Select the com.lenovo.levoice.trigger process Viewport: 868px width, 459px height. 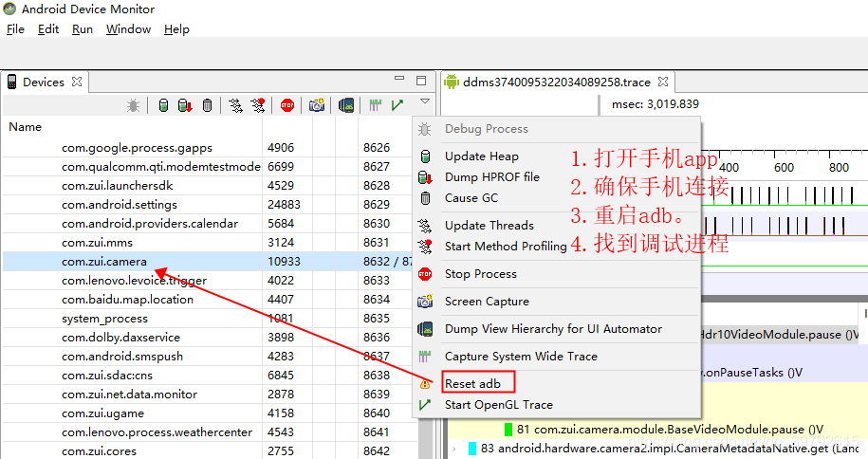(x=134, y=281)
